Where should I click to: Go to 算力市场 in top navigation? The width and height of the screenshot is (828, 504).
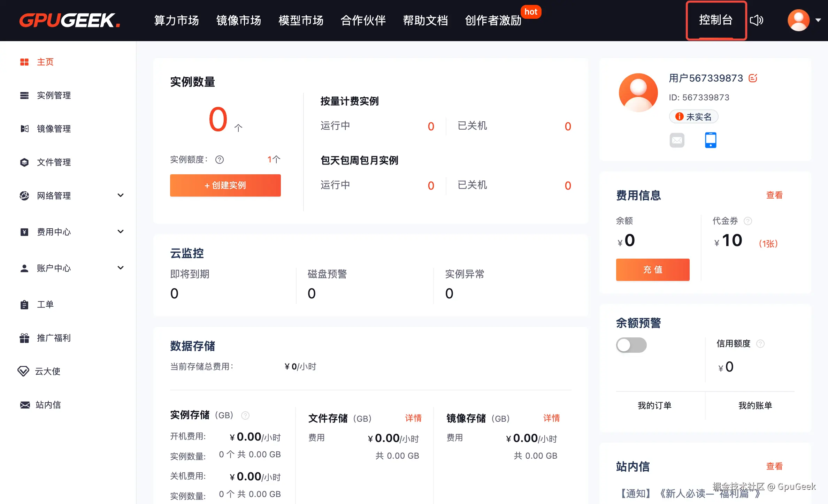[x=176, y=20]
